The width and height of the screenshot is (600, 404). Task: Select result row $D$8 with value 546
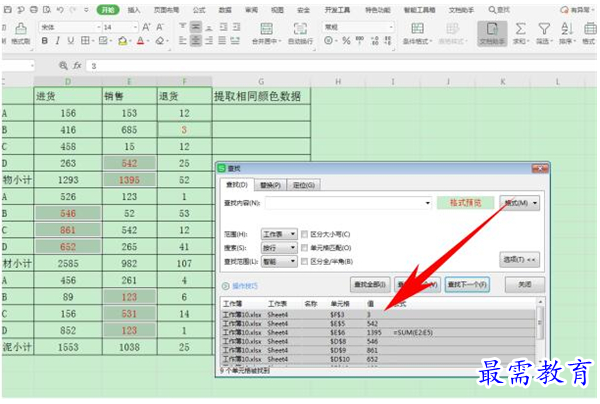pyautogui.click(x=378, y=341)
